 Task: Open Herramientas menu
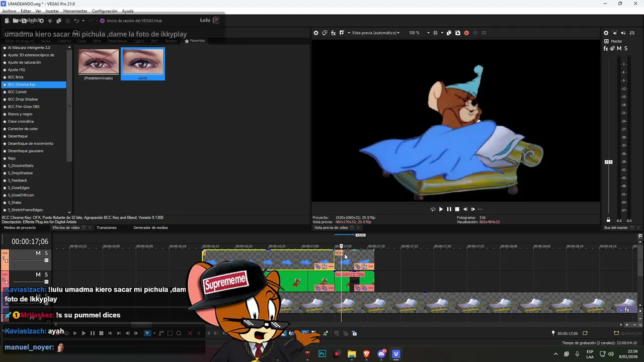click(75, 11)
